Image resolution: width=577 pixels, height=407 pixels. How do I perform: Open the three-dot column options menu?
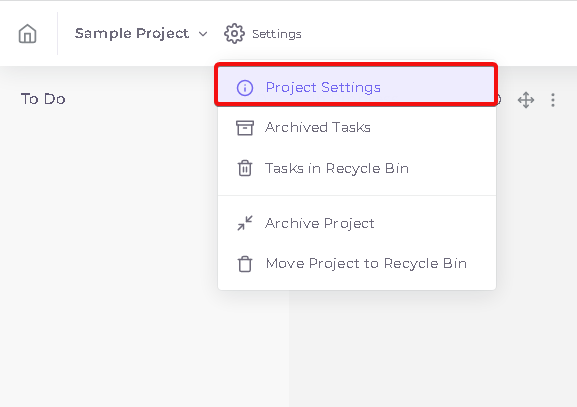point(553,100)
